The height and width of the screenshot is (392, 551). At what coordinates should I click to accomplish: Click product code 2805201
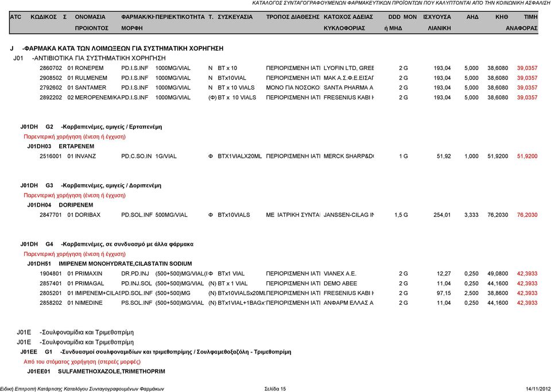pyautogui.click(x=51, y=293)
